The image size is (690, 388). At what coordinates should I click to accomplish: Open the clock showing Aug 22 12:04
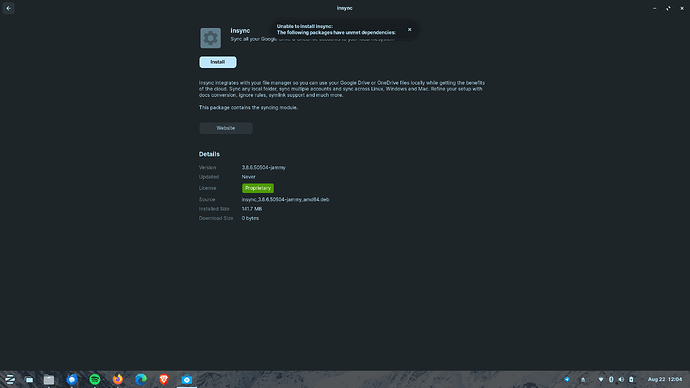click(x=664, y=379)
